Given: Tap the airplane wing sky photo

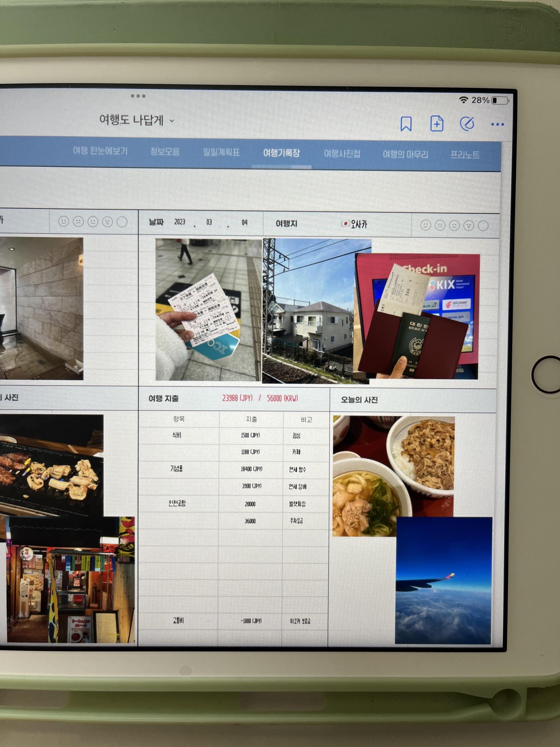Looking at the screenshot, I should pos(443,580).
